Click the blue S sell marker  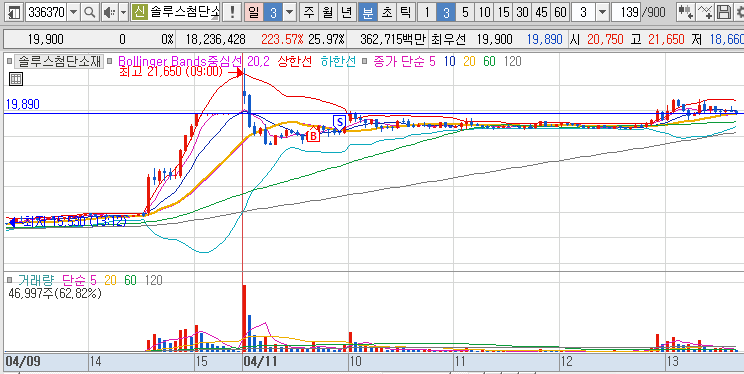[339, 122]
